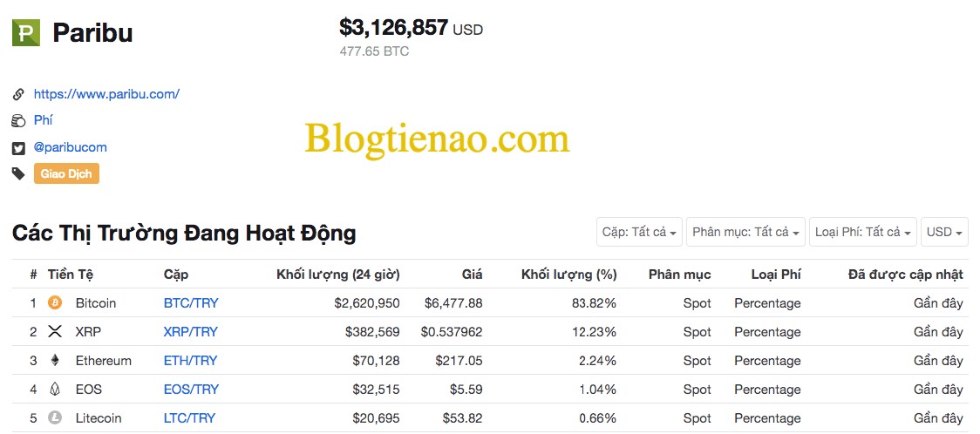Click the EOS logo icon

pyautogui.click(x=55, y=389)
